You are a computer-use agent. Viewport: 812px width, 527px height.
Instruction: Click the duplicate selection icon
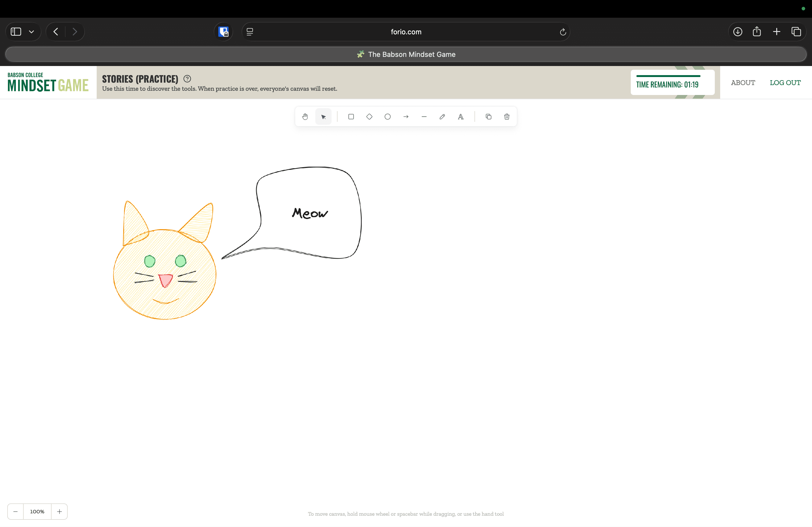(488, 116)
